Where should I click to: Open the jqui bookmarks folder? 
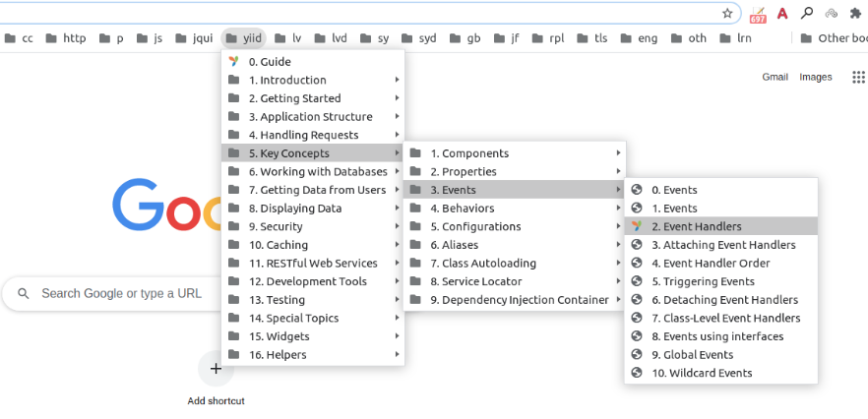point(195,38)
